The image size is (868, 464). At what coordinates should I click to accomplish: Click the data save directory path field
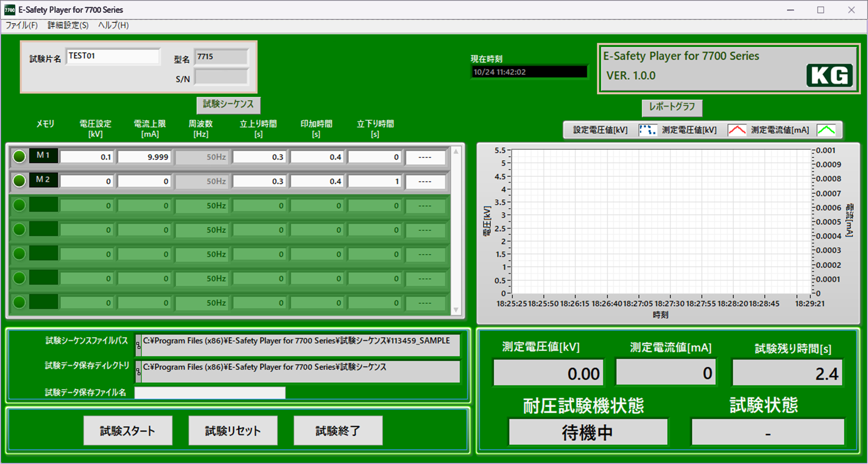pos(300,371)
